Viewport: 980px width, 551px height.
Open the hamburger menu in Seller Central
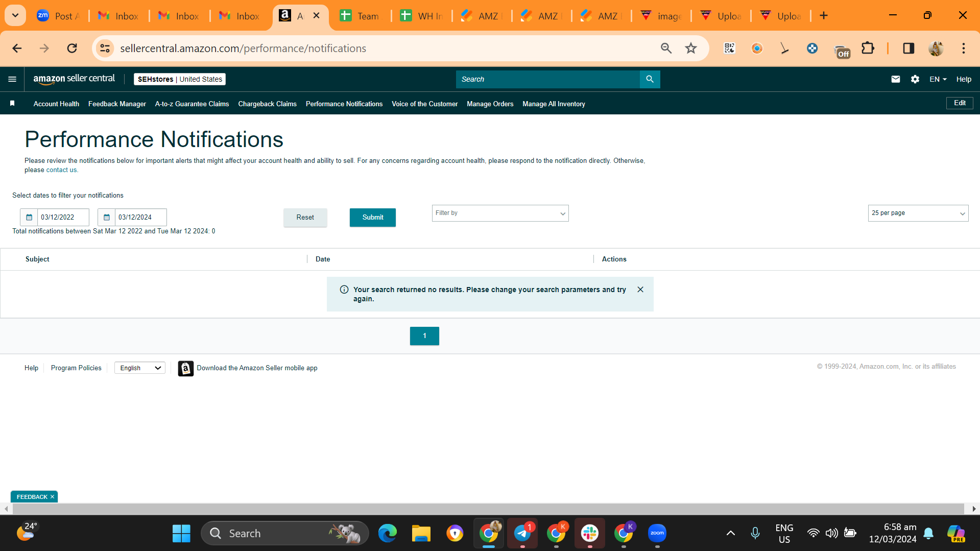(x=12, y=79)
